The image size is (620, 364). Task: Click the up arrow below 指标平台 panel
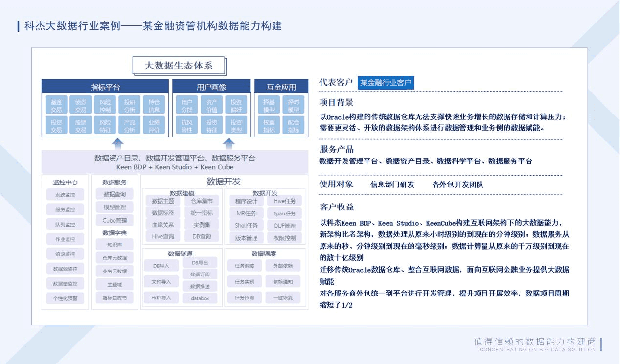[117, 143]
